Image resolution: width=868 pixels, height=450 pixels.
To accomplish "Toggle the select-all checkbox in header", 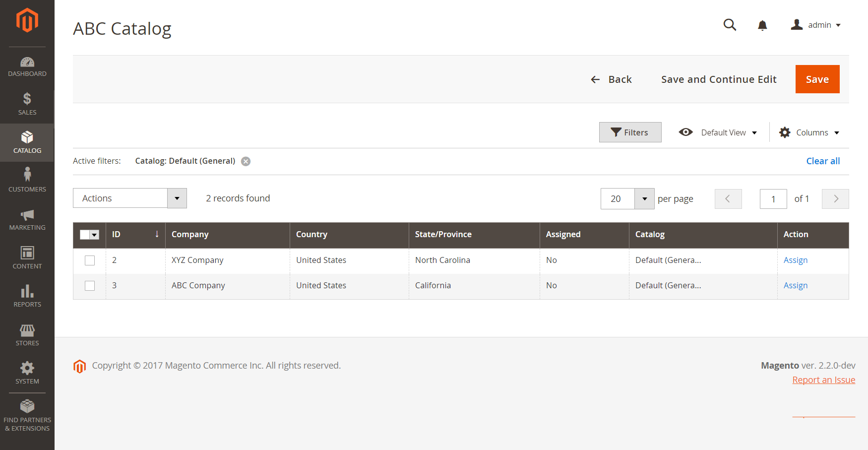I will click(x=85, y=235).
